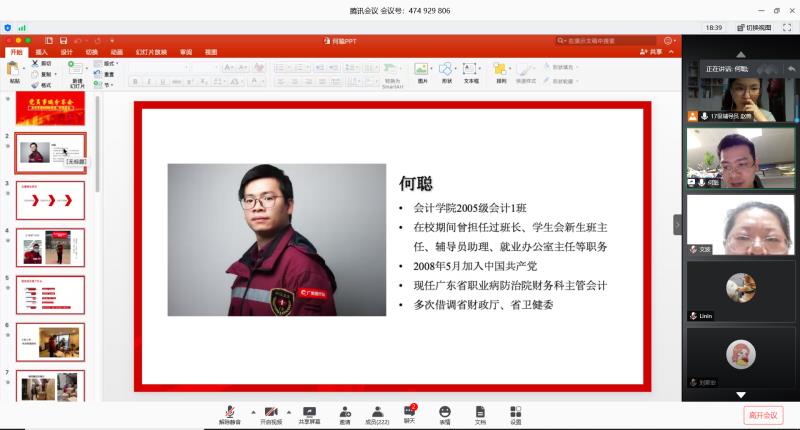Open Shape Fill (形状填充) dropdown
This screenshot has width=800, height=430.
pyautogui.click(x=560, y=67)
